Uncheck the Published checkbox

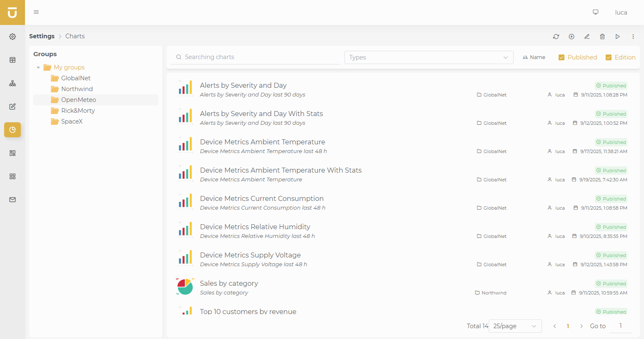562,57
